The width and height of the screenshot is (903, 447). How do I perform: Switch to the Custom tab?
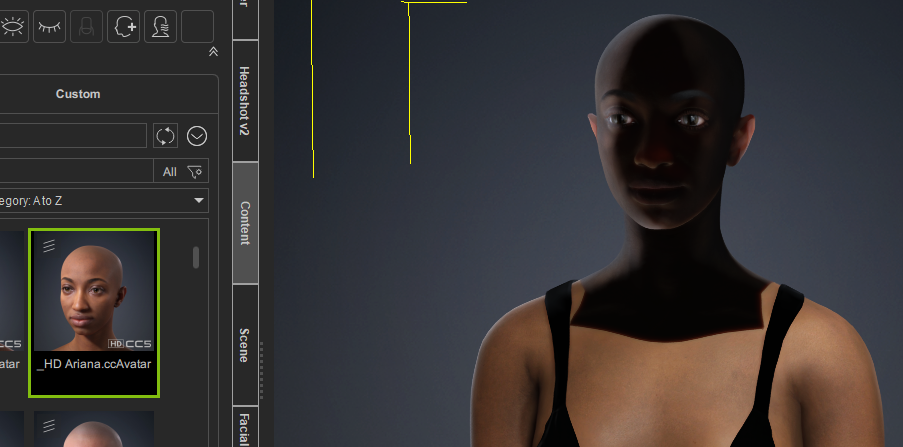click(x=78, y=94)
